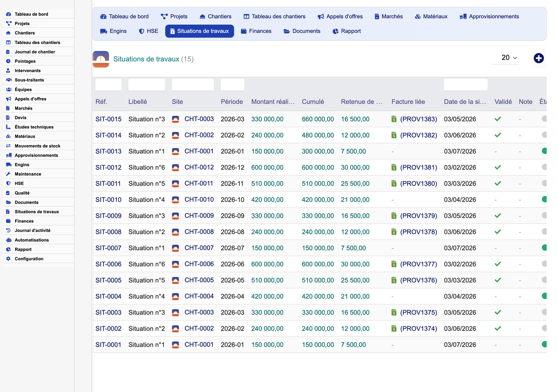Viewport: 558px width, 392px height.
Task: Click the Pointages clock icon in sidebar
Action: pyautogui.click(x=8, y=61)
